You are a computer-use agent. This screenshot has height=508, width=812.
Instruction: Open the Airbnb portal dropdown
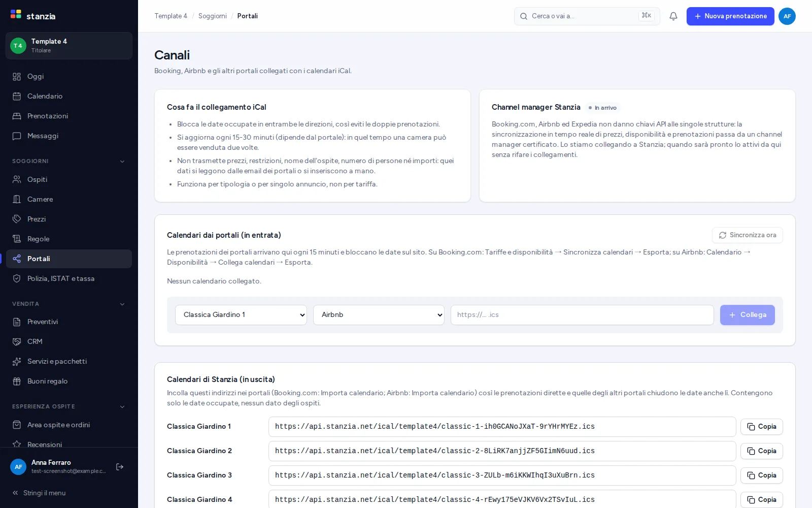[x=379, y=315]
